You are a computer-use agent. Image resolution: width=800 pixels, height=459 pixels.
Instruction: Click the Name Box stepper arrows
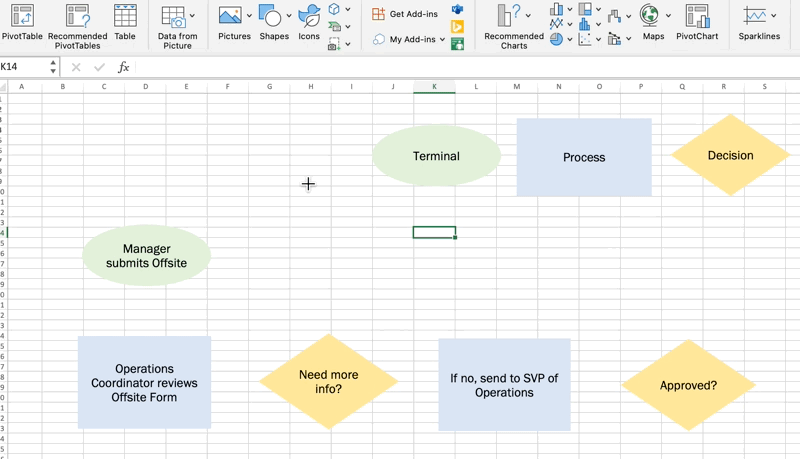[53, 67]
